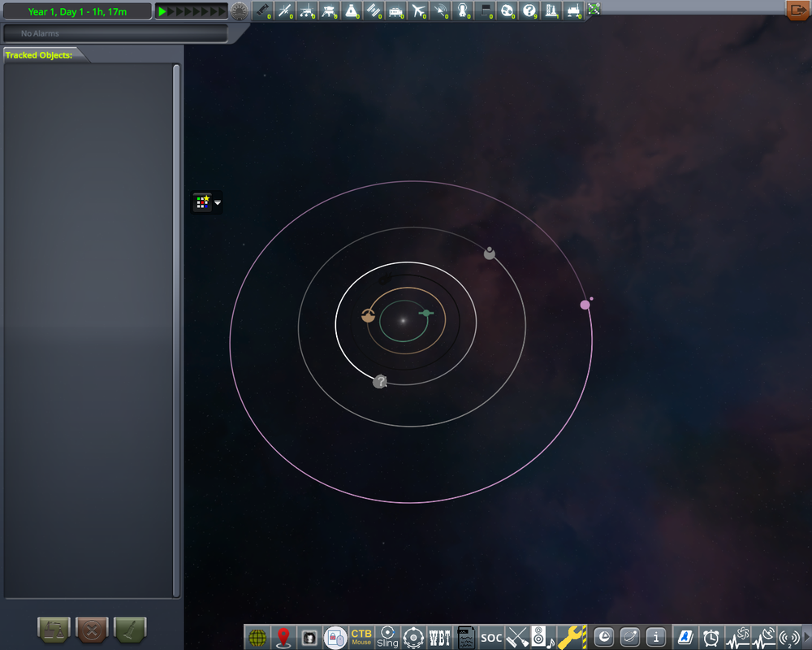Viewport: 812px width, 650px height.
Task: Click the green Recover vessel button
Action: click(54, 630)
